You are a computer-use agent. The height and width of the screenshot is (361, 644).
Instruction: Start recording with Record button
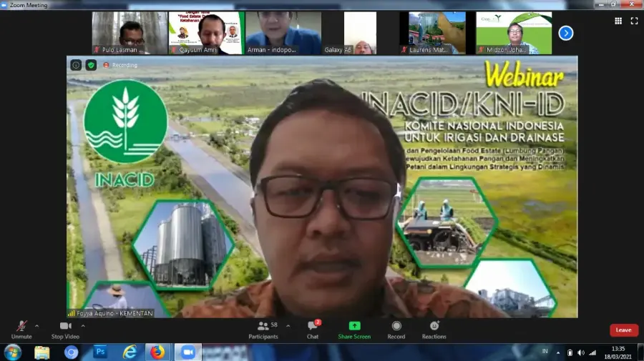(x=396, y=330)
